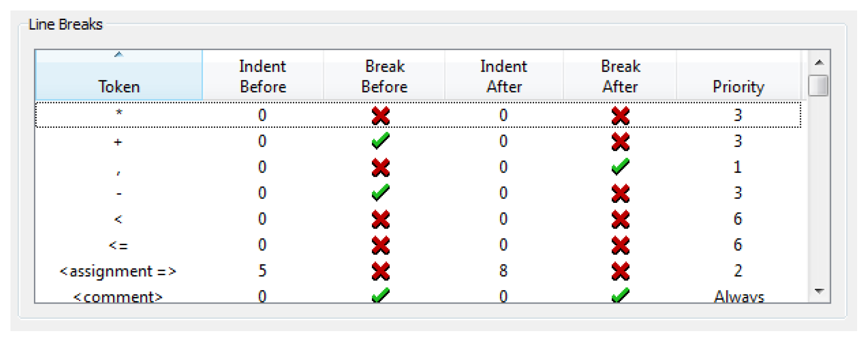Toggle Break Before green check for + token

[x=381, y=141]
